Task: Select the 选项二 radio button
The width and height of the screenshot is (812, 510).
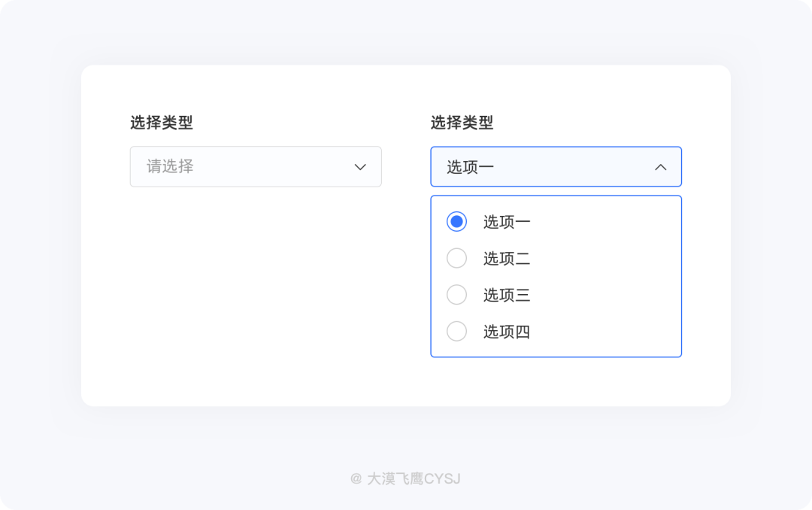Action: (x=456, y=258)
